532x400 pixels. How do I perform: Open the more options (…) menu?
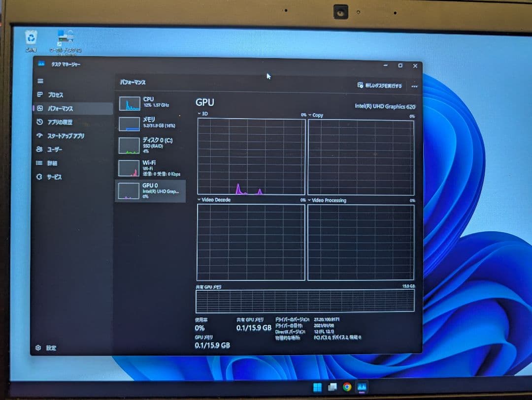[x=414, y=86]
